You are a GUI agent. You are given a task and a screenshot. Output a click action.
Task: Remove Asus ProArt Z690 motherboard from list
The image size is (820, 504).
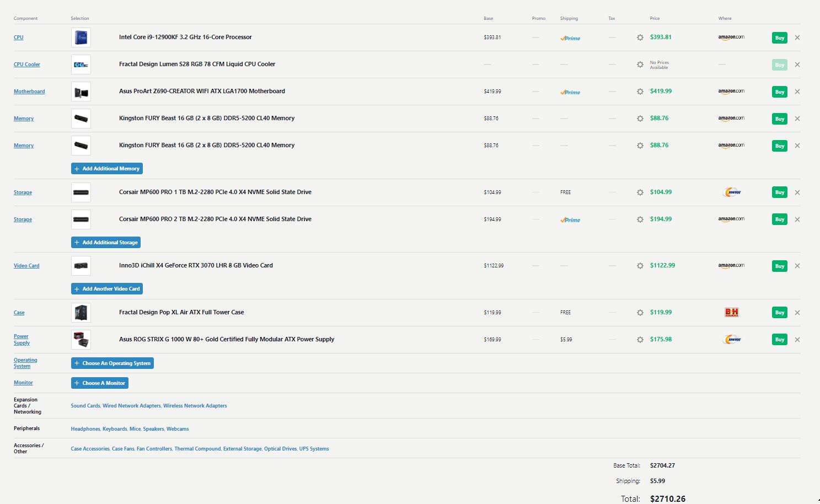coord(797,92)
